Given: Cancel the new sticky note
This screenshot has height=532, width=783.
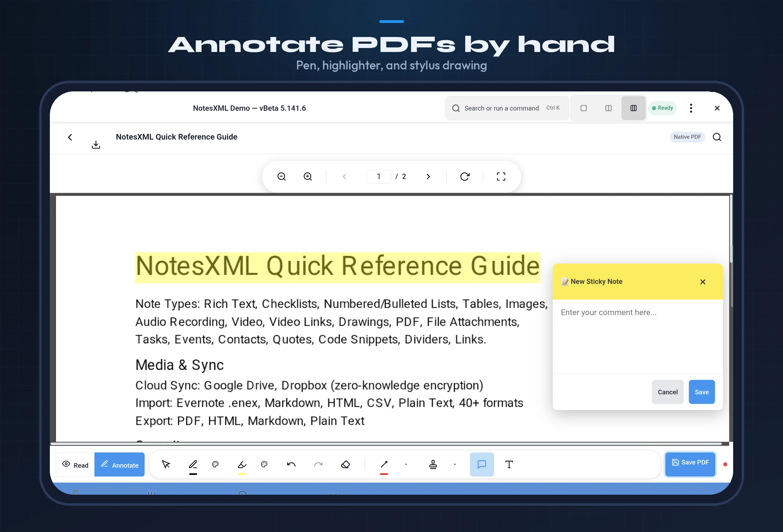Looking at the screenshot, I should pyautogui.click(x=667, y=392).
